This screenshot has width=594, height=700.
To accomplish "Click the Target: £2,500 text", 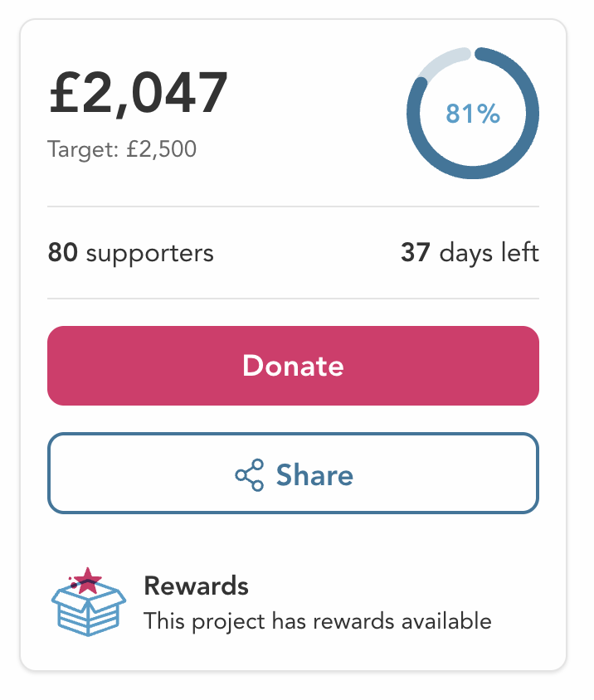I will [122, 150].
